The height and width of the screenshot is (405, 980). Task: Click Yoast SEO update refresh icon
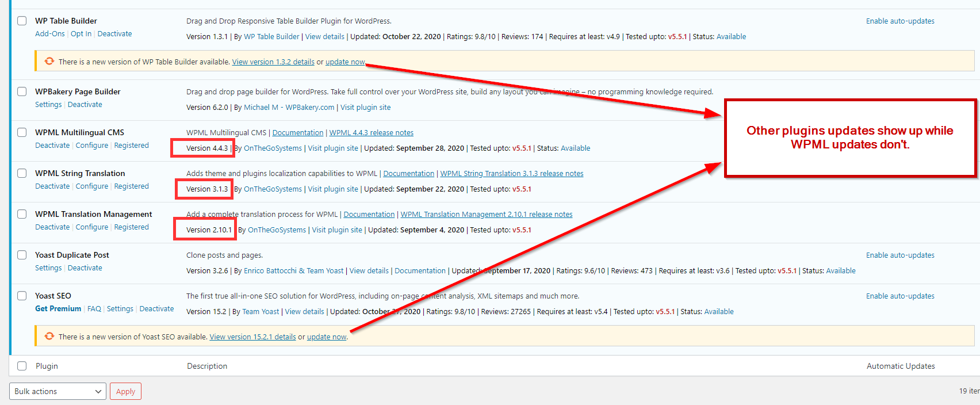coord(49,336)
